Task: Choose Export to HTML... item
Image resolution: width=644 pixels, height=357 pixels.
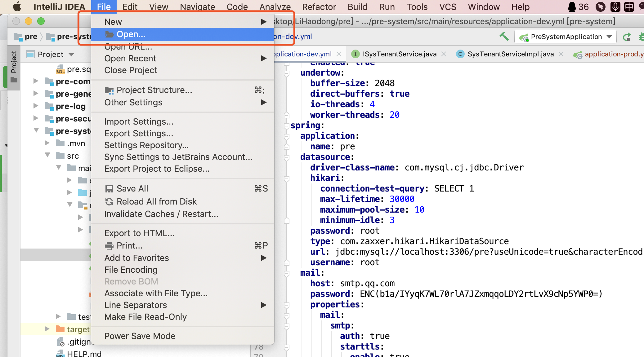Action: coord(182,233)
